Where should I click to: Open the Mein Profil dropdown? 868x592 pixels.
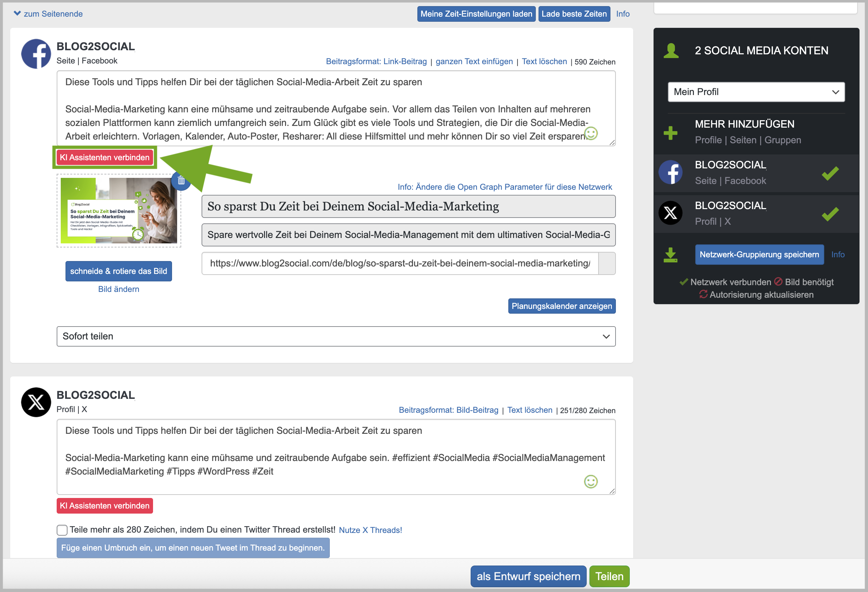tap(756, 92)
